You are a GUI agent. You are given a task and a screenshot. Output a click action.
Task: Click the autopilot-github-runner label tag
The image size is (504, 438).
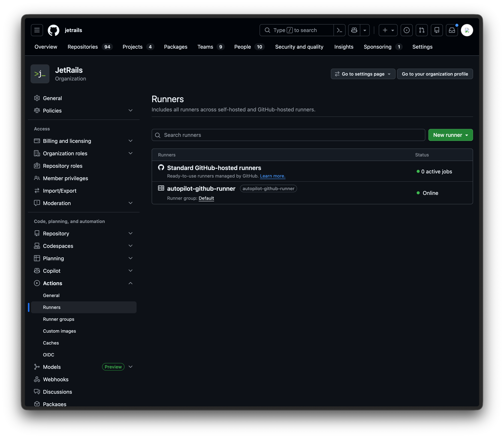click(x=268, y=188)
